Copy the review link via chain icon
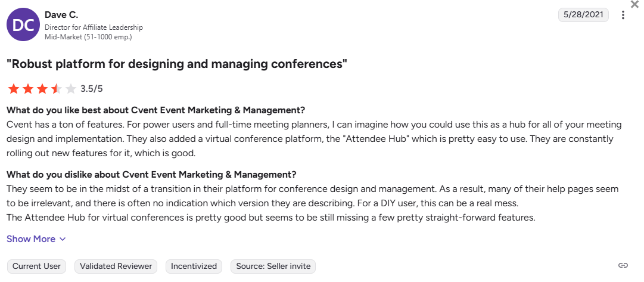Screen dimensions: 644x282 (623, 265)
